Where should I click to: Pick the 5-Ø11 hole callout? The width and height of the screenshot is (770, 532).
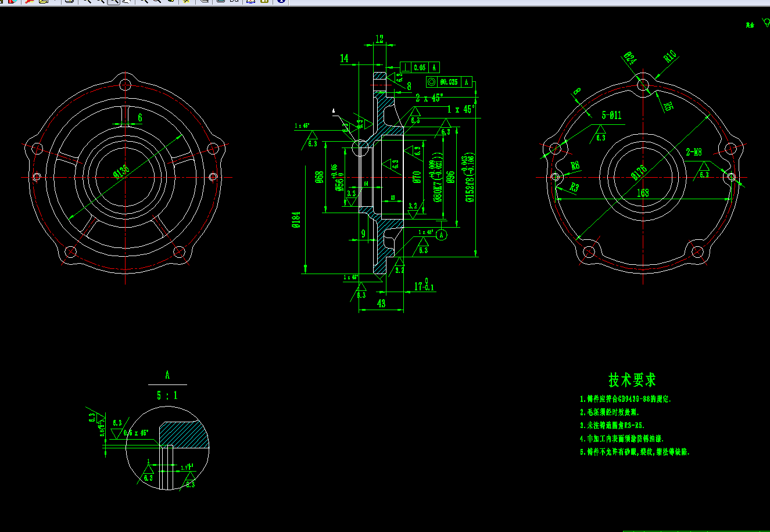[611, 115]
